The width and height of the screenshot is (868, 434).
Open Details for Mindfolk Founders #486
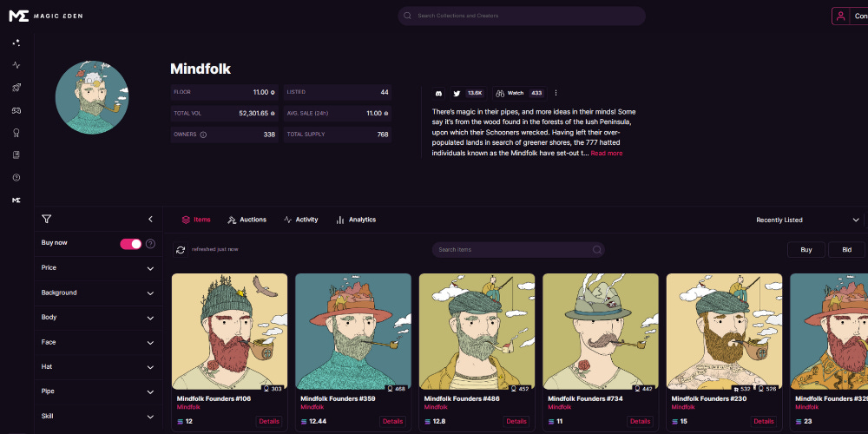(x=516, y=421)
